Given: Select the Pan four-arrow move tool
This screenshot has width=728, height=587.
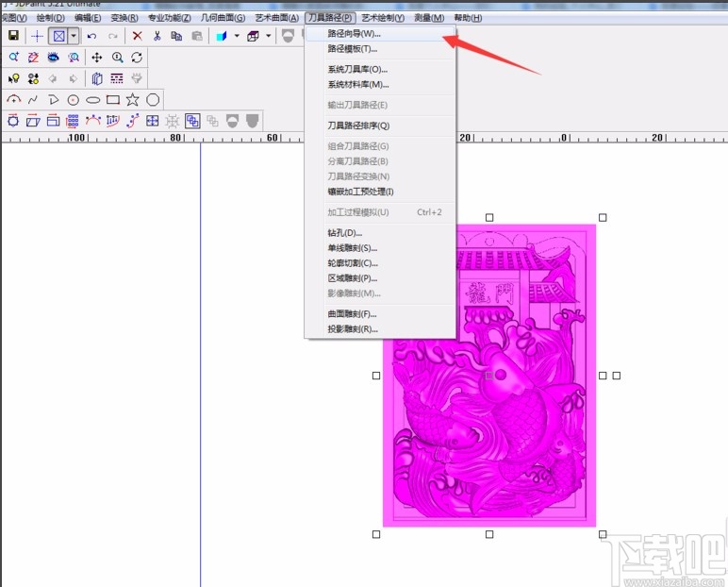Looking at the screenshot, I should click(x=96, y=58).
